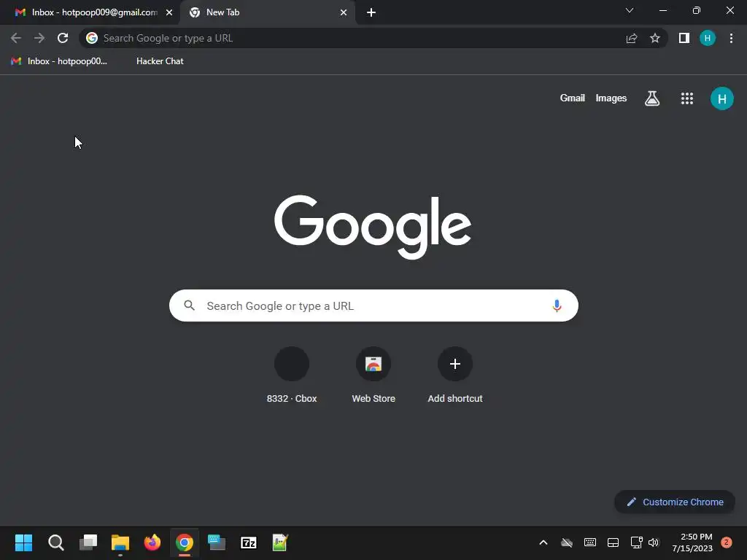The width and height of the screenshot is (747, 560).
Task: Open the side panel icon
Action: (x=684, y=38)
